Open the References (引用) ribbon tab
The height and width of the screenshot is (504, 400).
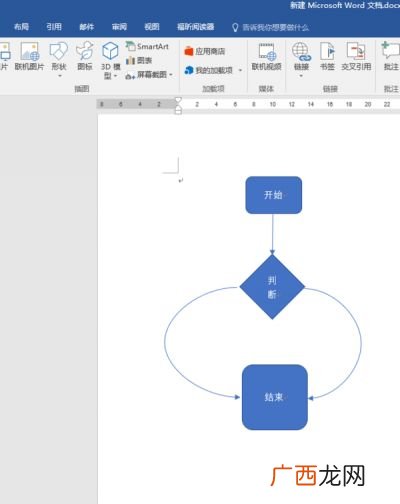[54, 27]
